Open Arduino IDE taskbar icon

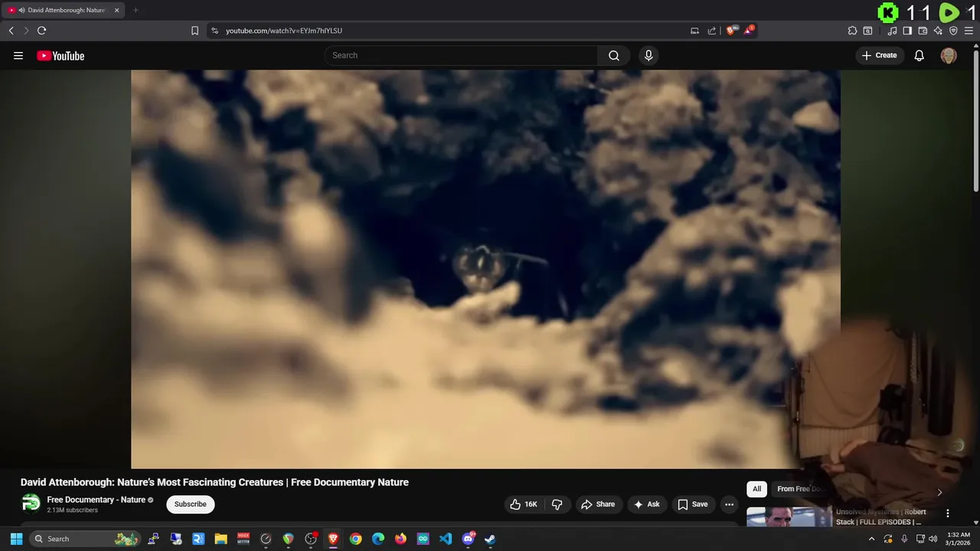[423, 539]
